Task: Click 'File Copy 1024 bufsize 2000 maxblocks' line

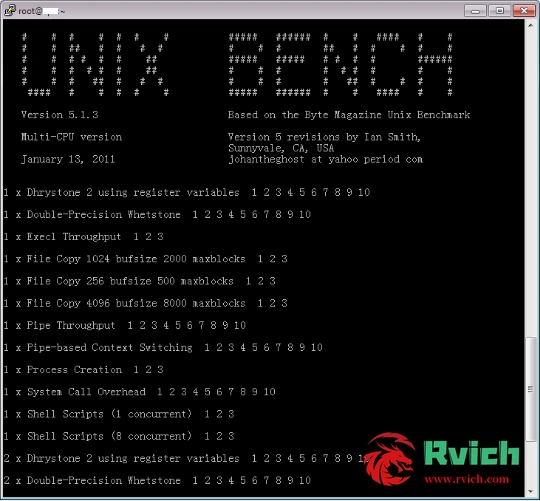Action: (146, 259)
